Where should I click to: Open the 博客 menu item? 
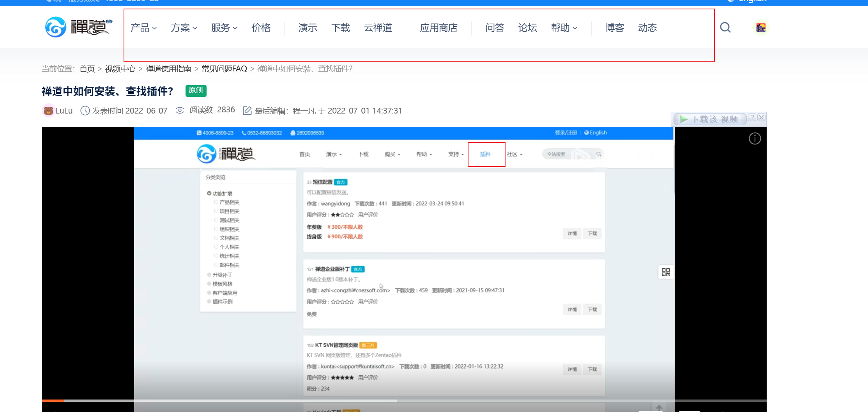(615, 28)
